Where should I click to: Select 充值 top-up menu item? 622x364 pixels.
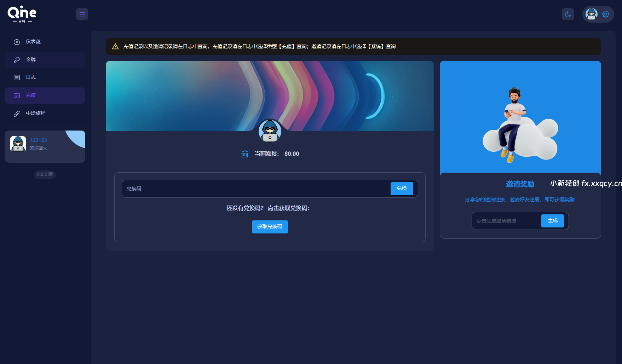pos(45,96)
